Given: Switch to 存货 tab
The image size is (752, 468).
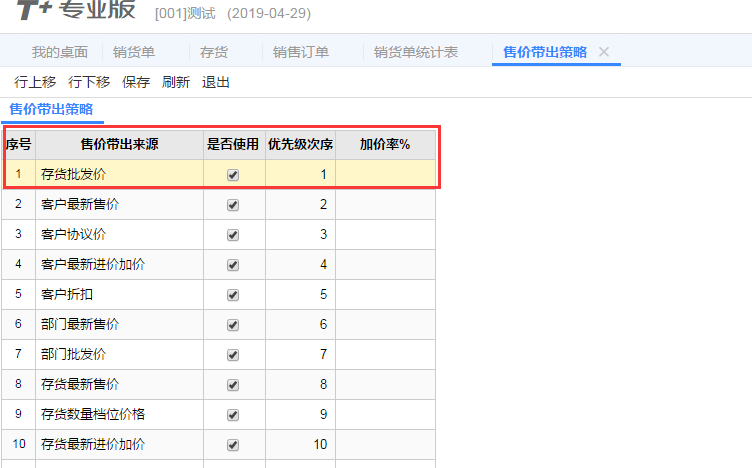Looking at the screenshot, I should coord(215,52).
